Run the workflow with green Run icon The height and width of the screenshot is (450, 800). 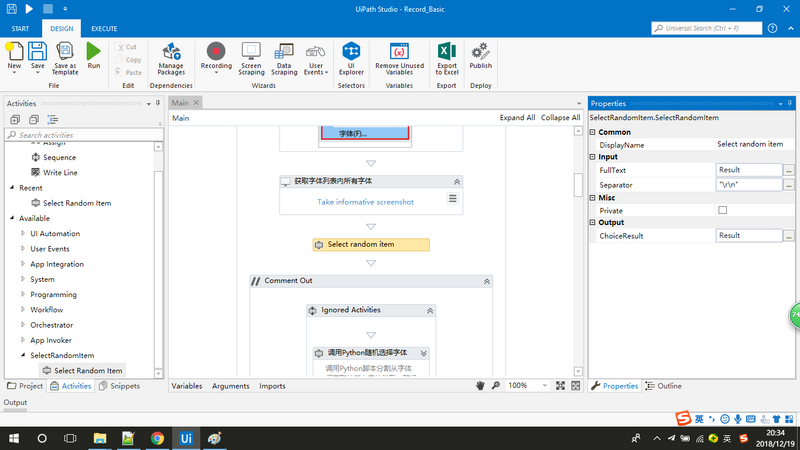[93, 52]
